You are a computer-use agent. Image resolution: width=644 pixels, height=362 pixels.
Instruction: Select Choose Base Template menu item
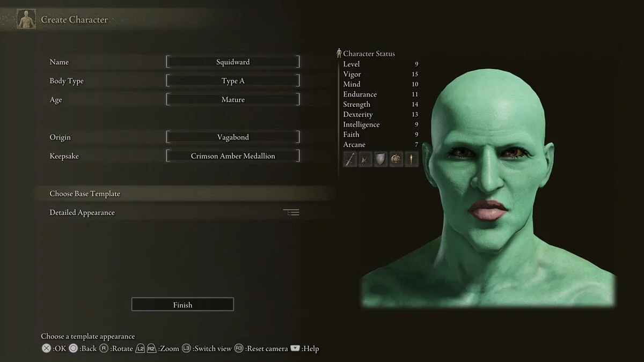tap(85, 194)
